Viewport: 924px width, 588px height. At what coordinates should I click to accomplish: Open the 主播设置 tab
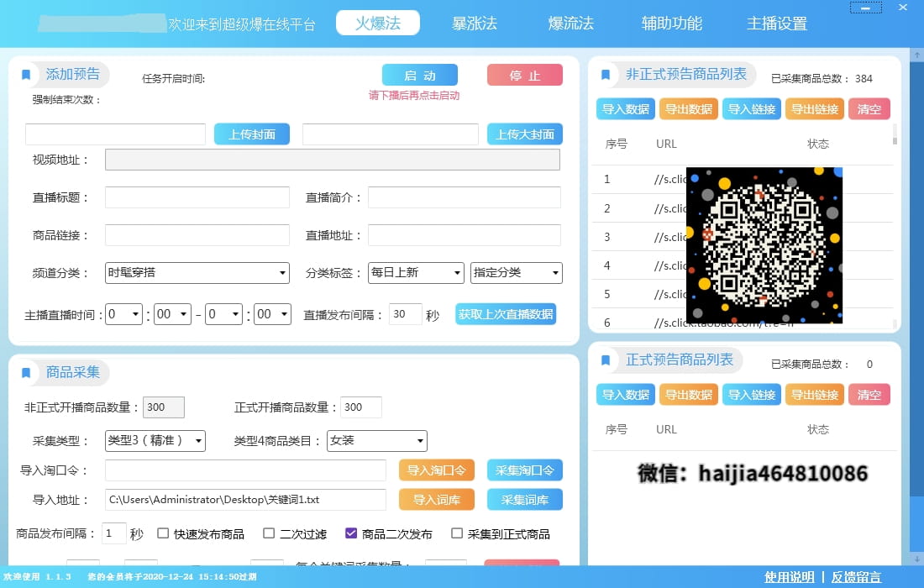(x=777, y=23)
